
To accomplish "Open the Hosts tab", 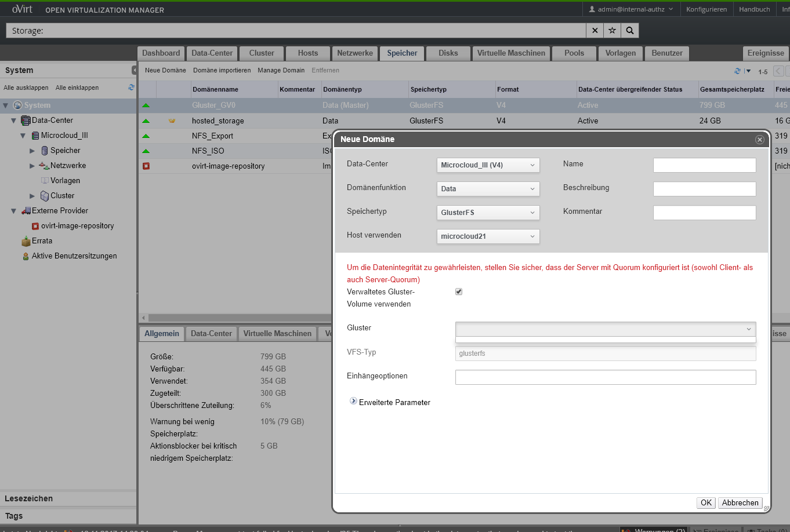I will [x=307, y=53].
